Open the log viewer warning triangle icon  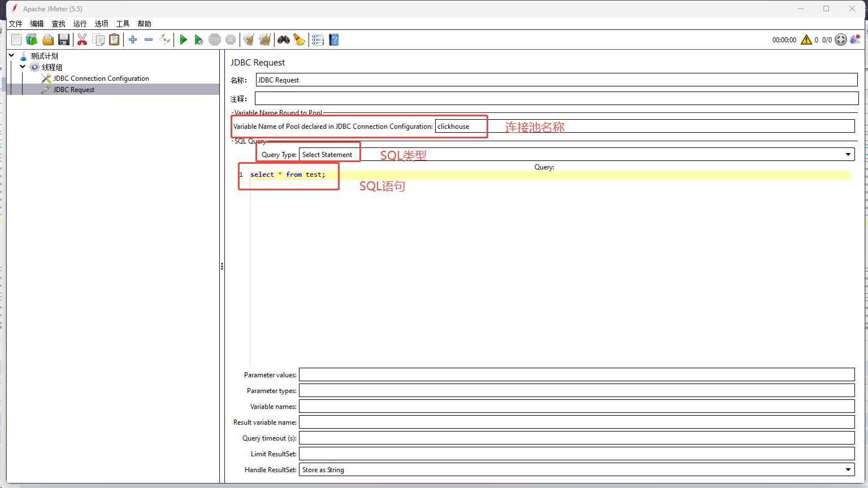(x=806, y=40)
